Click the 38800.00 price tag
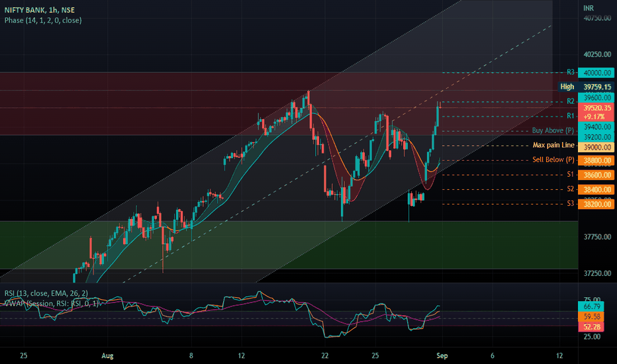 (597, 160)
